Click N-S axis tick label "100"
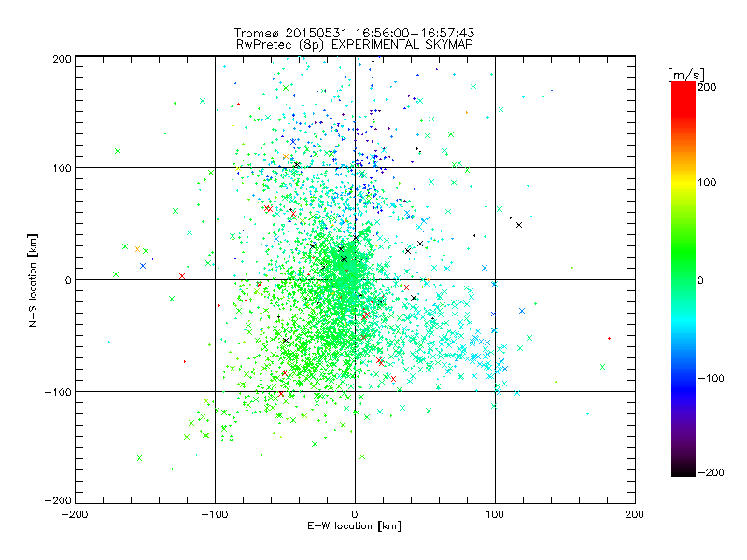This screenshot has width=747, height=560. 63,168
